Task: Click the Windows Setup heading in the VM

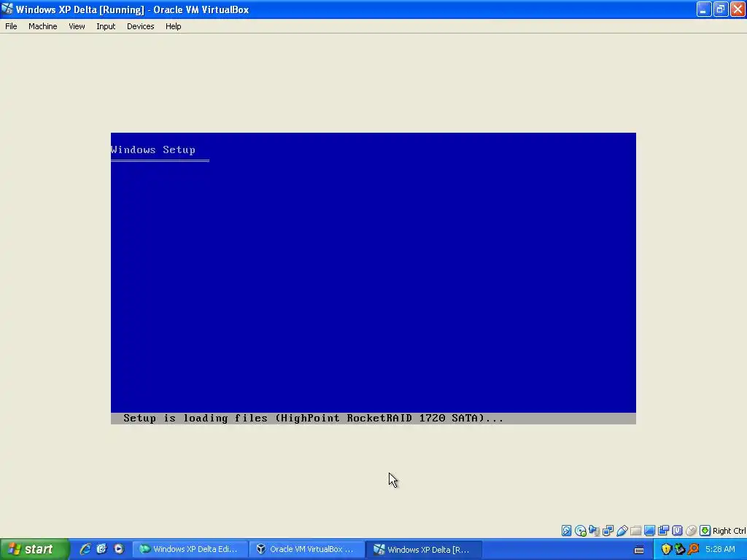Action: (x=153, y=149)
